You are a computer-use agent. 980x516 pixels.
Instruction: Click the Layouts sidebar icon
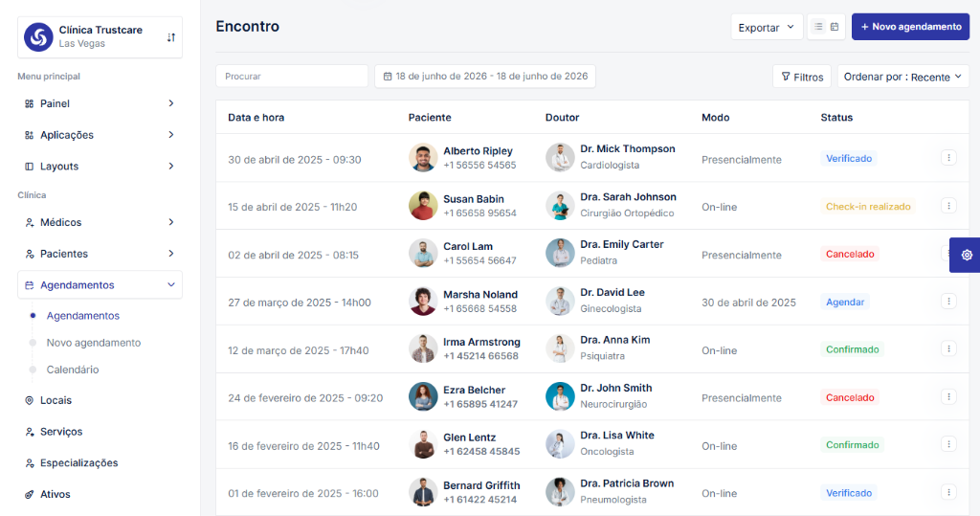tap(29, 167)
